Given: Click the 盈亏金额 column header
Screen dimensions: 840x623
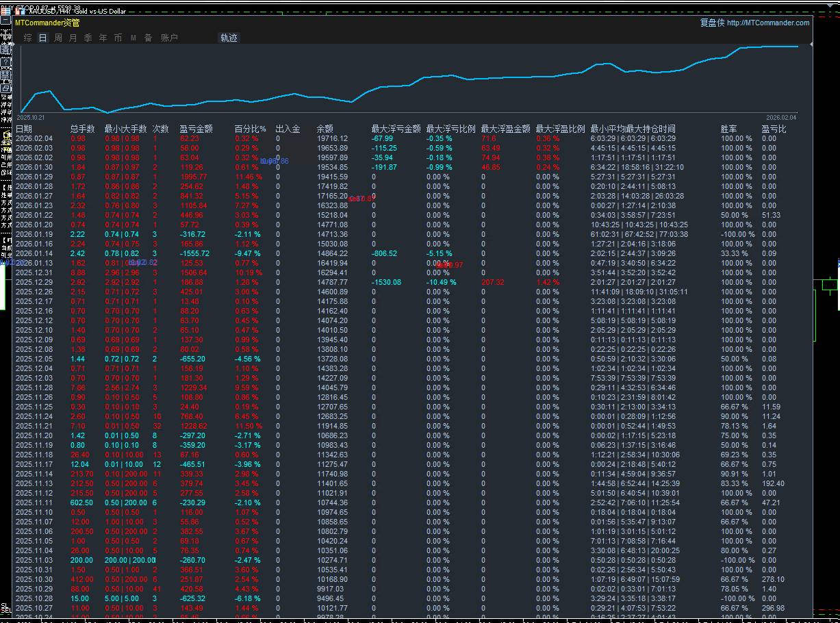Looking at the screenshot, I should 196,129.
